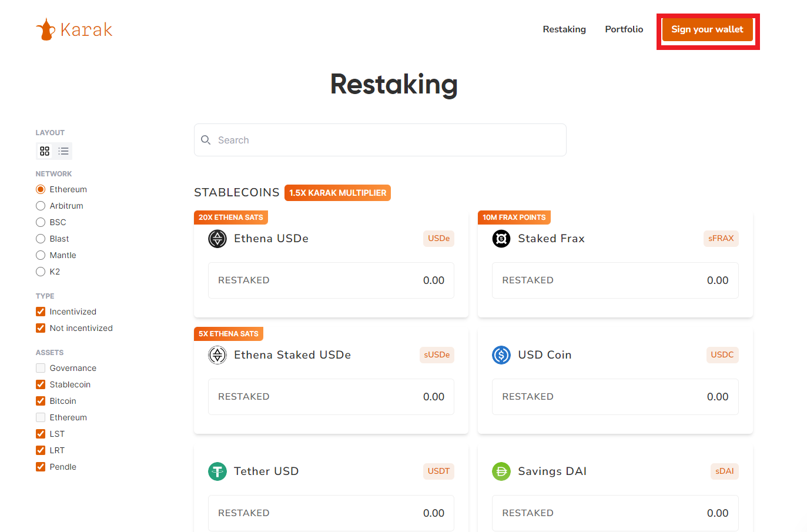Click the STABLECOINS section heading
Image resolution: width=807 pixels, height=532 pixels.
[237, 193]
